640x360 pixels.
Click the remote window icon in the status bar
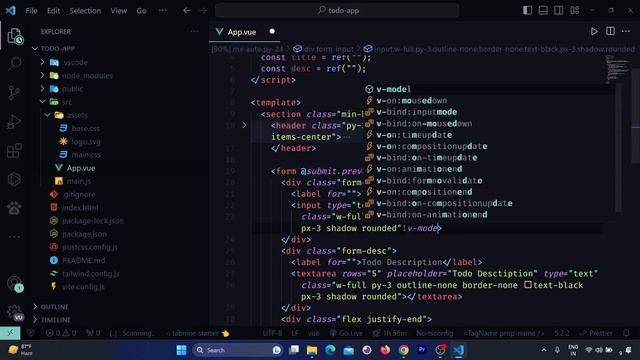(10, 333)
